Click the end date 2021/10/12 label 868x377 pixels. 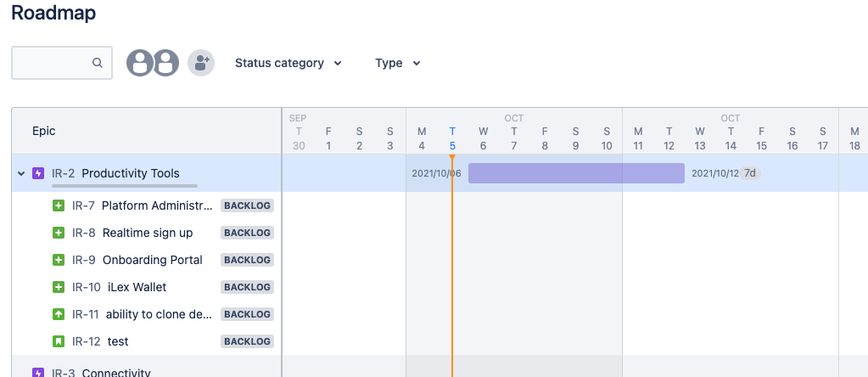click(x=715, y=173)
